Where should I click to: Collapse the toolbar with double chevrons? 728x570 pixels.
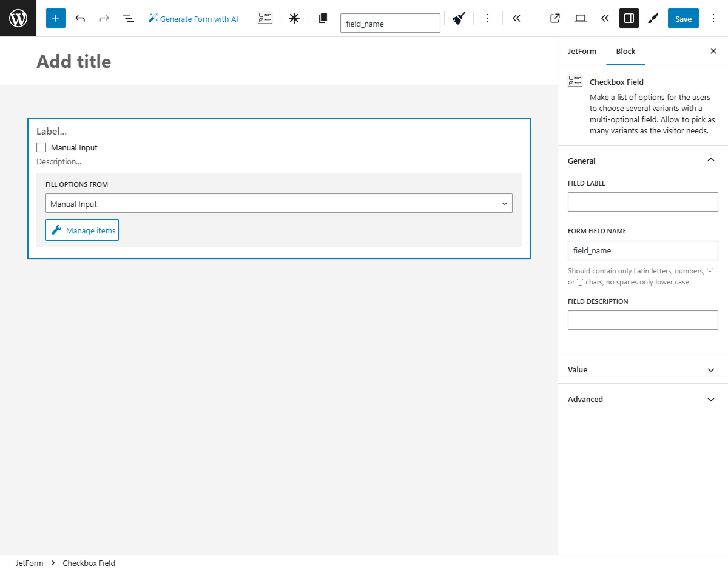[516, 18]
